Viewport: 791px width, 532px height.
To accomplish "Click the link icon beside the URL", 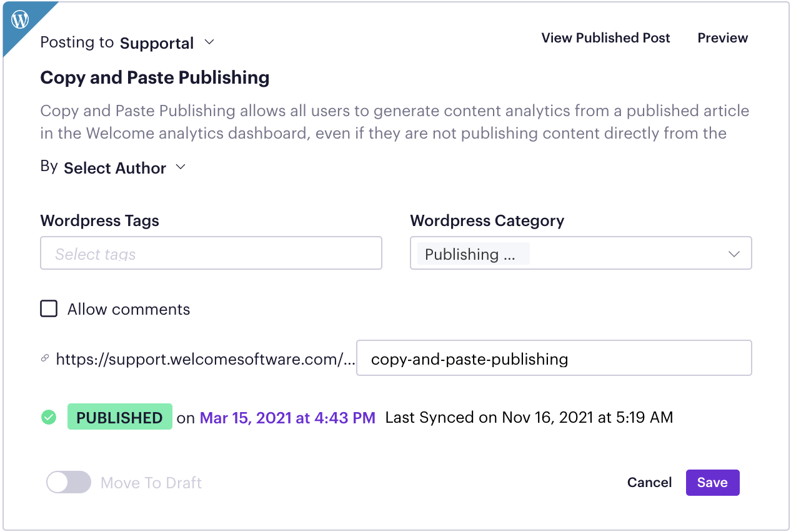I will (x=45, y=358).
